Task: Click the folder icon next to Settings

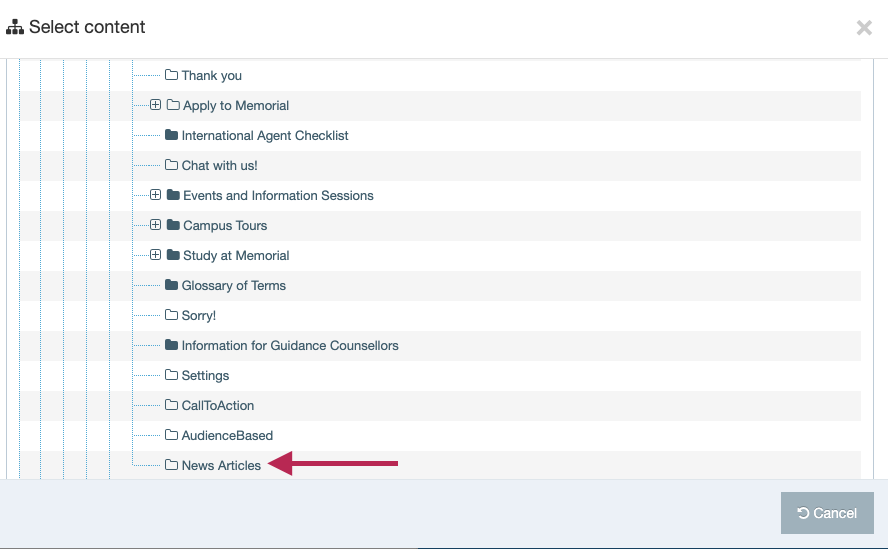Action: tap(171, 375)
